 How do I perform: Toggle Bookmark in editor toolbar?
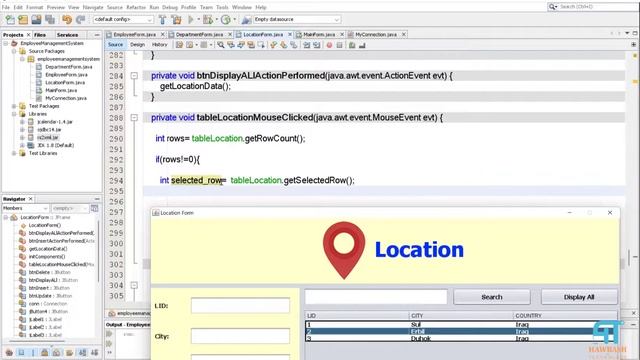click(293, 45)
